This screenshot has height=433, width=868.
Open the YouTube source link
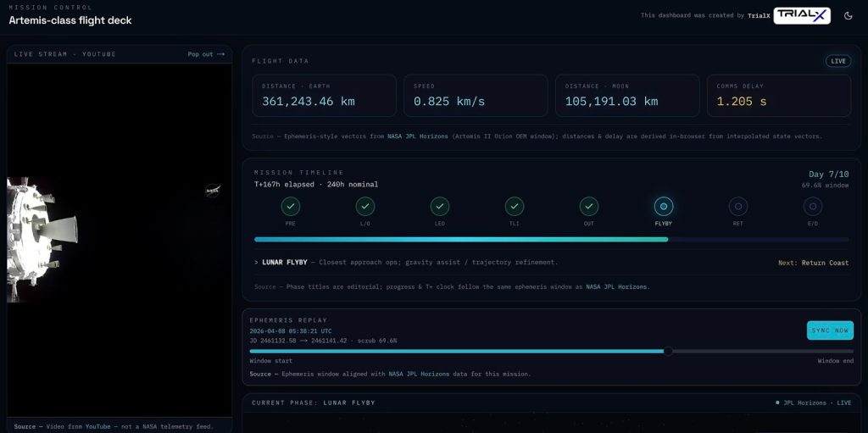tap(97, 426)
